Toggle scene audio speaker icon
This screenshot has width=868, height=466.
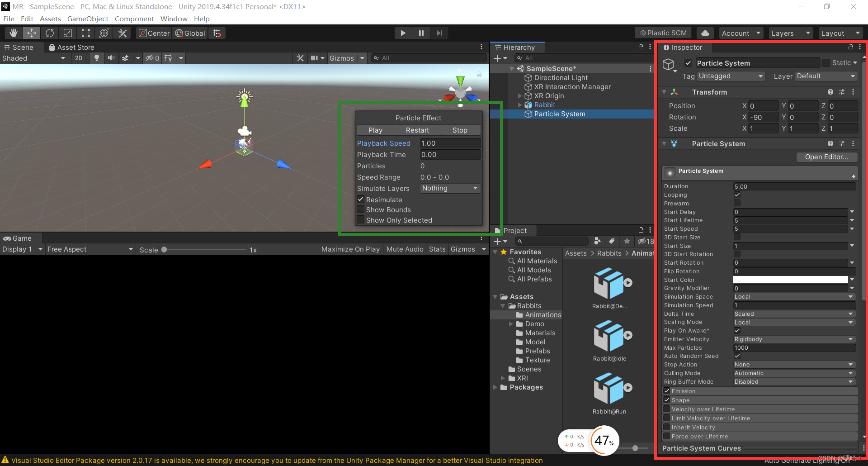pyautogui.click(x=111, y=58)
